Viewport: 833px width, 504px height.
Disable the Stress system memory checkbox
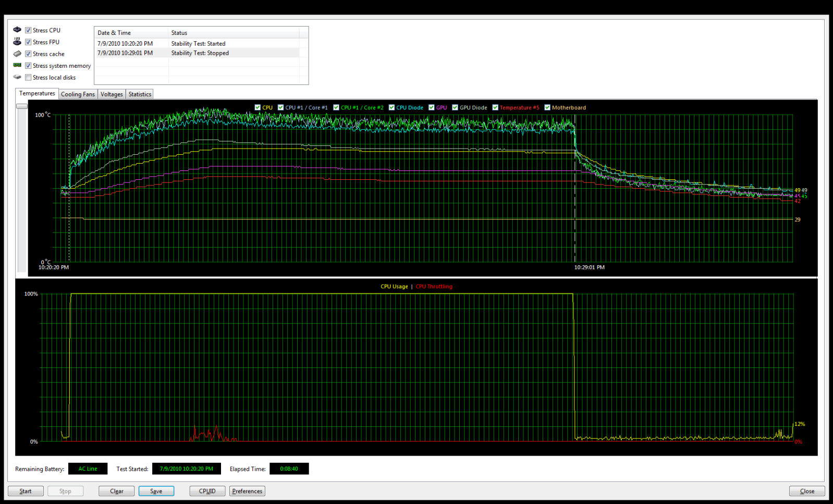(x=28, y=66)
